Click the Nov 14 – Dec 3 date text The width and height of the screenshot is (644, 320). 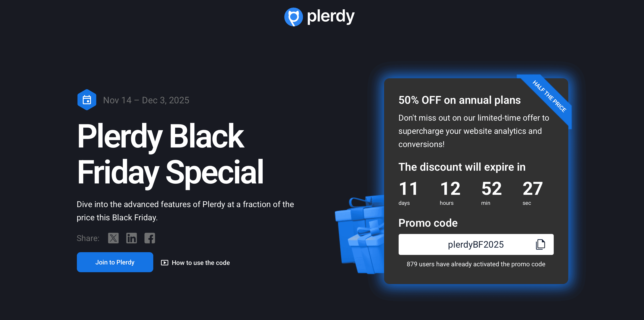tap(146, 100)
